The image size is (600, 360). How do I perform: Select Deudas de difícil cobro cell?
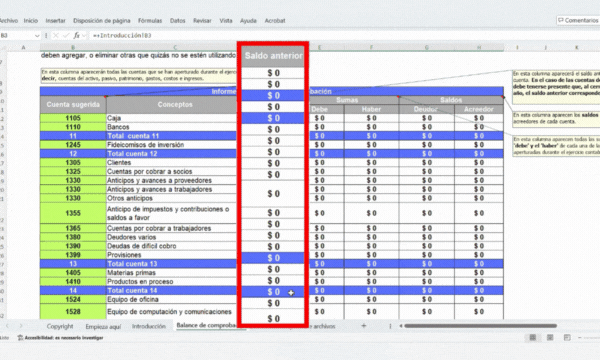pyautogui.click(x=172, y=246)
